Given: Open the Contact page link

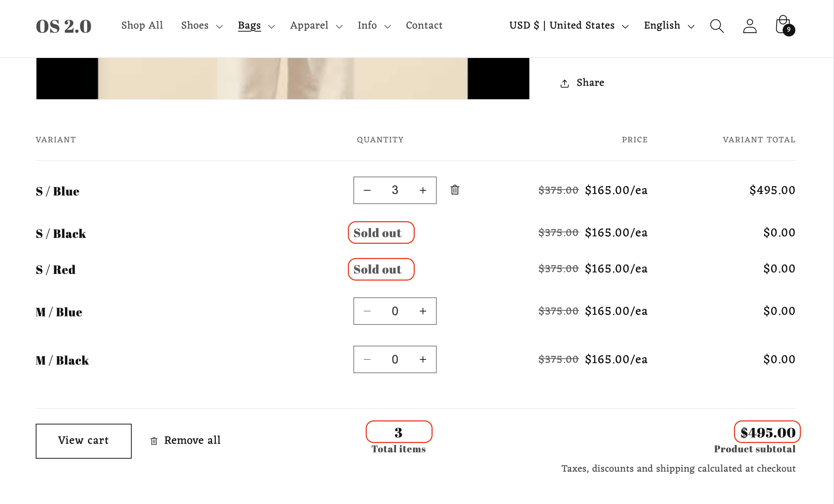Looking at the screenshot, I should (x=424, y=25).
